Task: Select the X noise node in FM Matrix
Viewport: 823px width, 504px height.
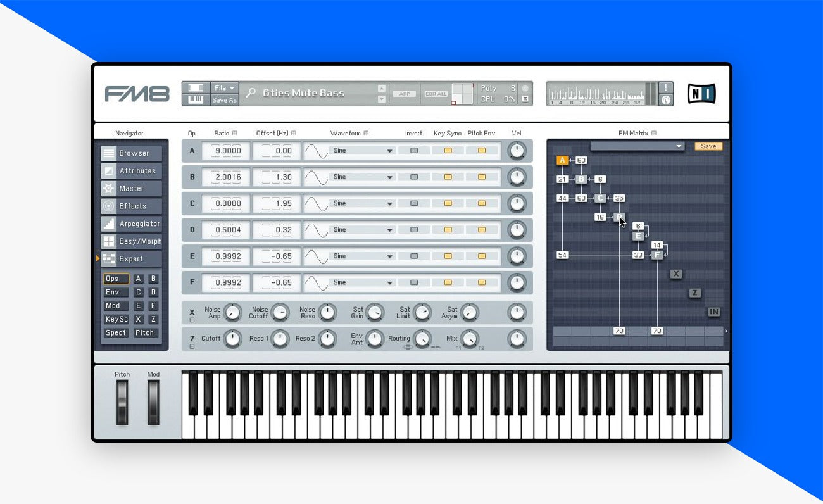Action: click(676, 274)
